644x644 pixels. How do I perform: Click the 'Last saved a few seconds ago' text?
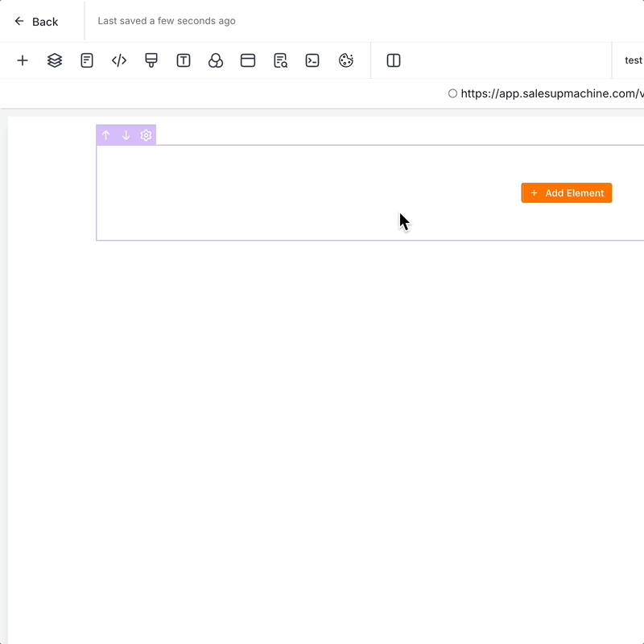tap(167, 21)
